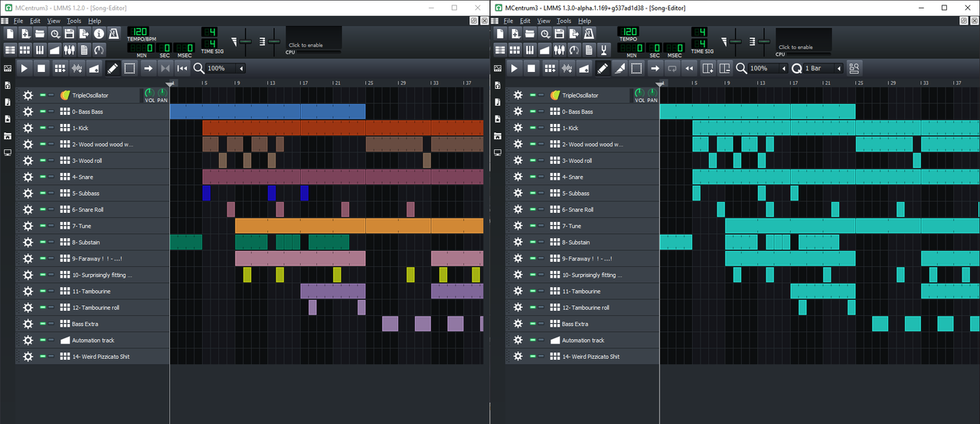The width and height of the screenshot is (980, 424).
Task: Toggle auto-scrolling arrow in LMMS 1.2.0
Action: pyautogui.click(x=149, y=68)
